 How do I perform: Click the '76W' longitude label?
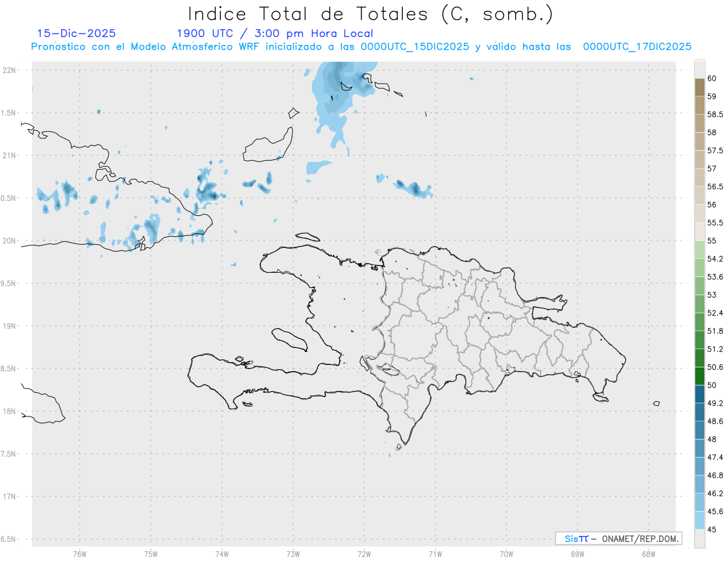coord(79,554)
